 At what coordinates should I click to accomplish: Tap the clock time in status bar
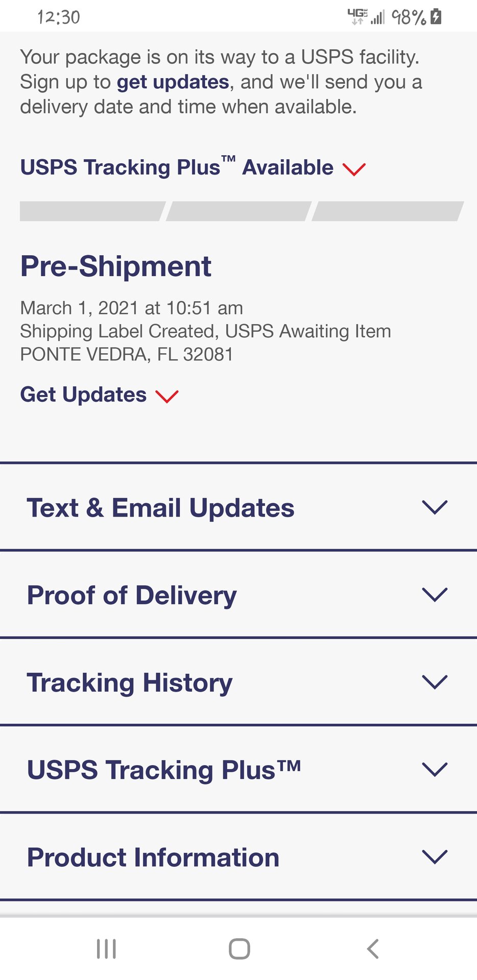pos(59,17)
